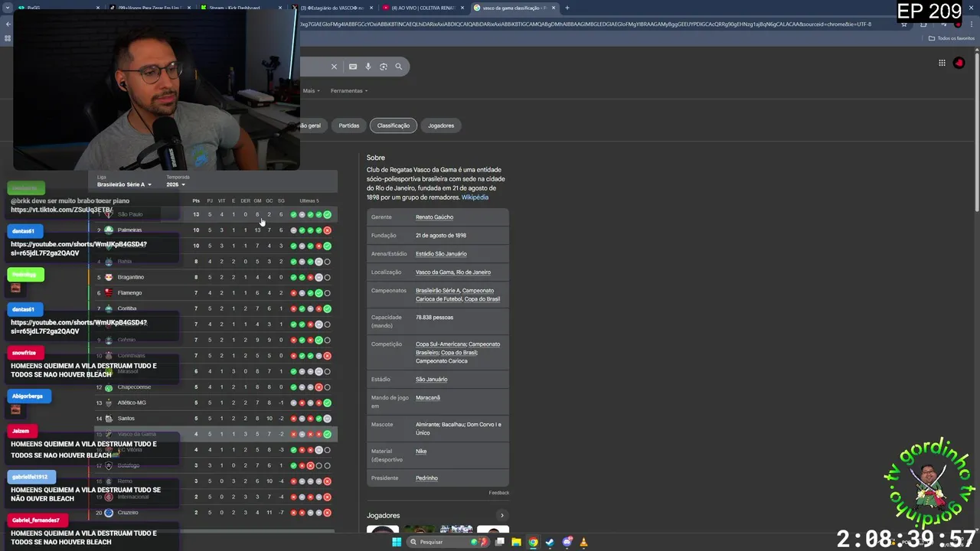980x551 pixels.
Task: Open the Google apps grid
Action: [942, 63]
